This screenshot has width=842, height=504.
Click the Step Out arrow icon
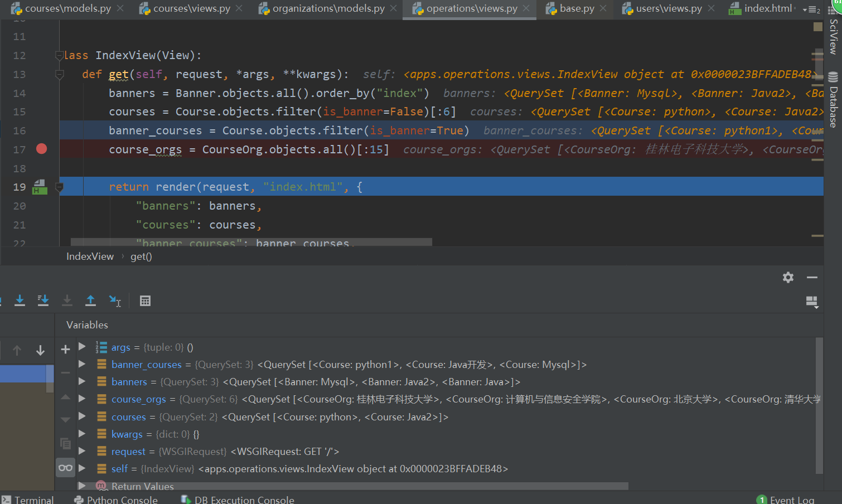coord(90,301)
